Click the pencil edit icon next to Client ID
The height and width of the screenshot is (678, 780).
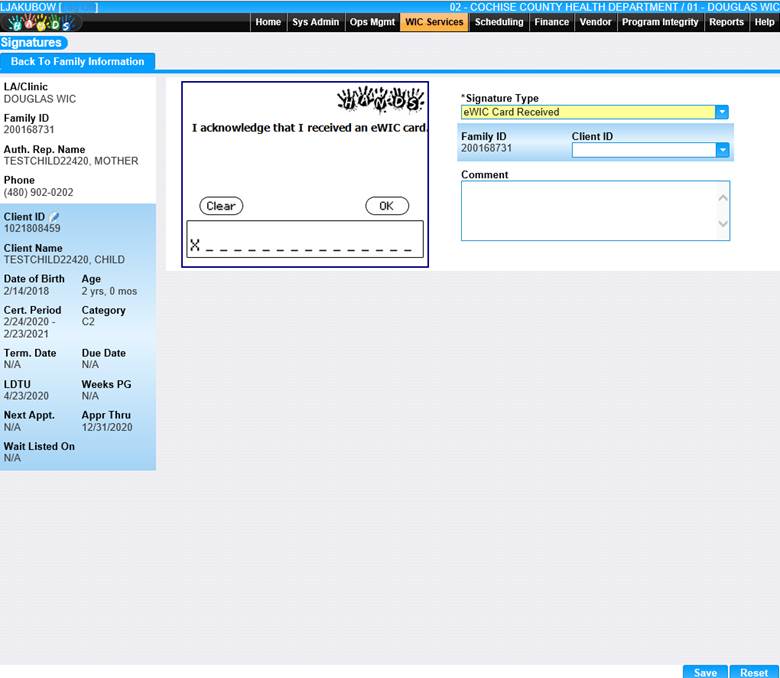pos(55,217)
